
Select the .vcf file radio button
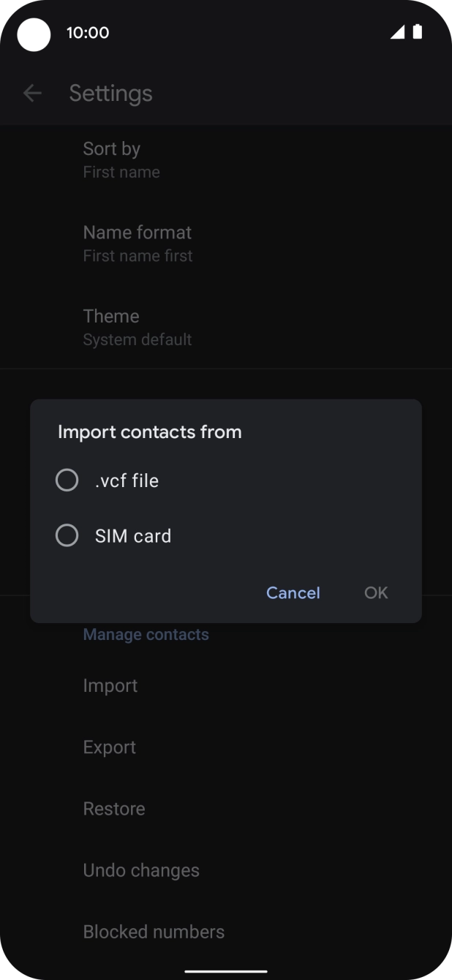click(67, 480)
